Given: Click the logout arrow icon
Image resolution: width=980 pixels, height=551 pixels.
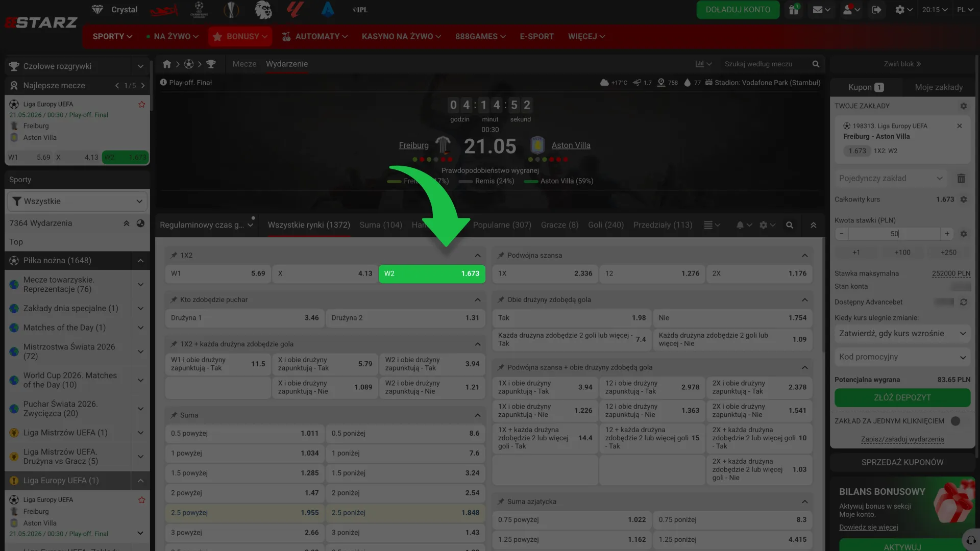Looking at the screenshot, I should tap(876, 10).
